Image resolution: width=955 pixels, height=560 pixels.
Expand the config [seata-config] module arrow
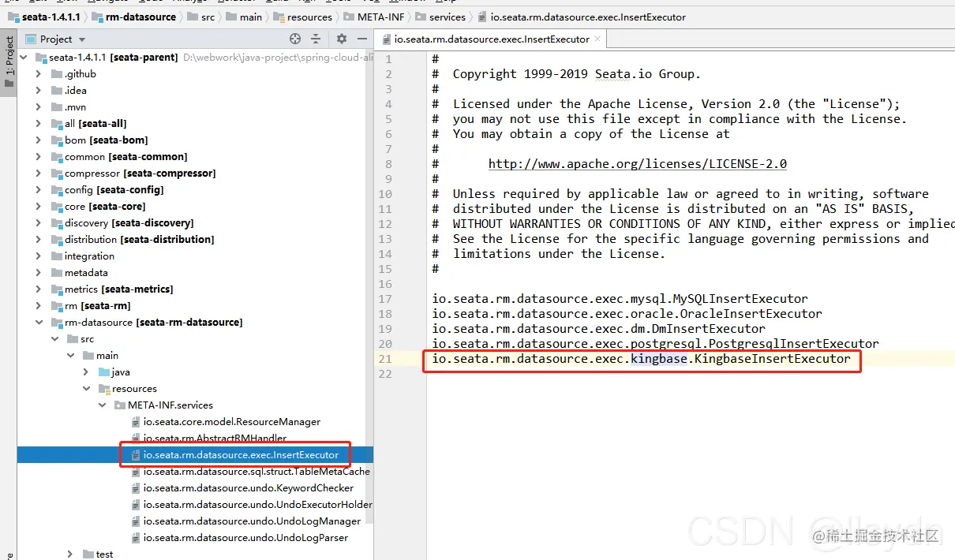[x=38, y=190]
